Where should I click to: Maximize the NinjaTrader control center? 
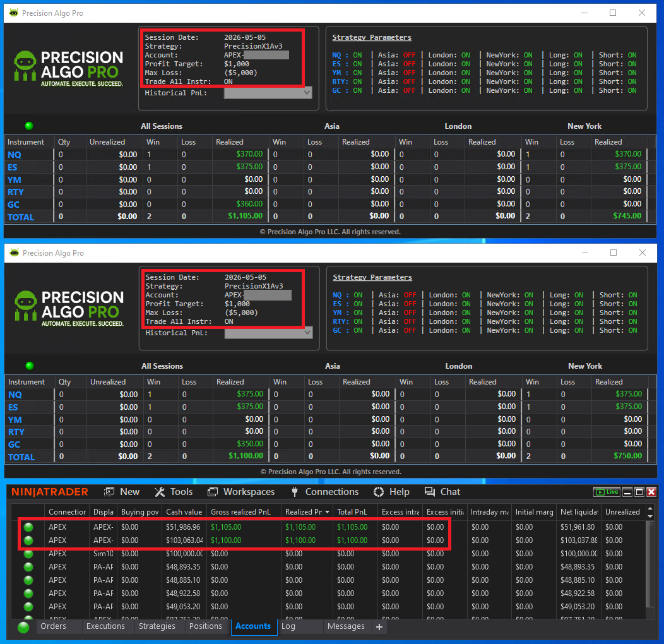tap(639, 492)
